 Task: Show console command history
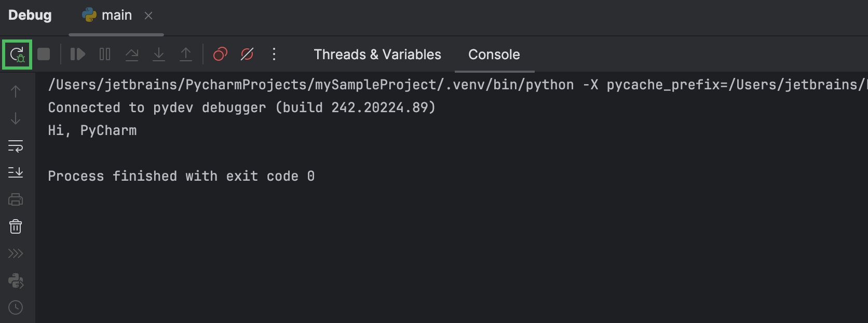pos(16,307)
